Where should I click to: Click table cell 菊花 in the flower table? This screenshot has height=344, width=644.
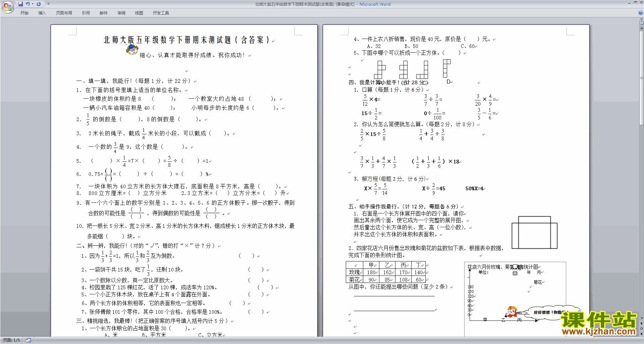coord(354,279)
